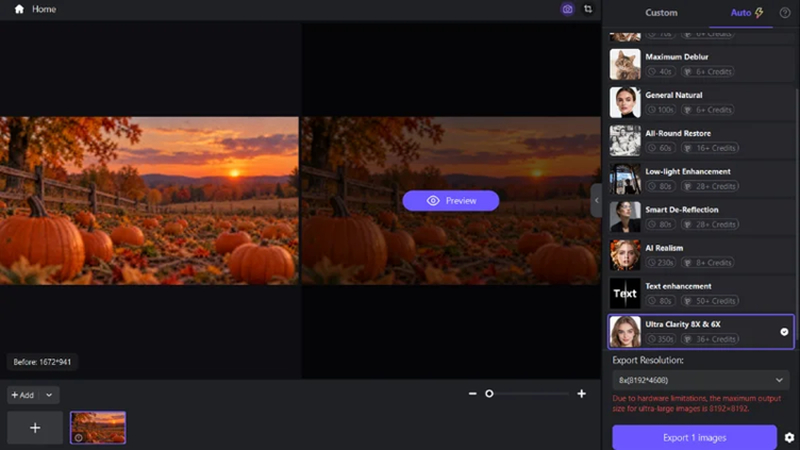Collapse the right side panel arrow

(x=596, y=201)
